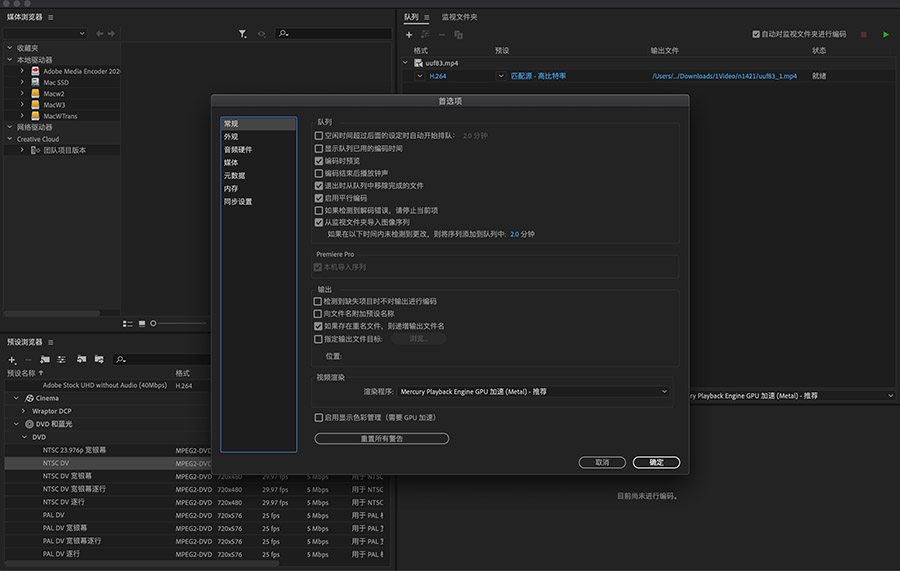Click the back arrow in Media Browser
This screenshot has width=900, height=571.
tap(99, 34)
